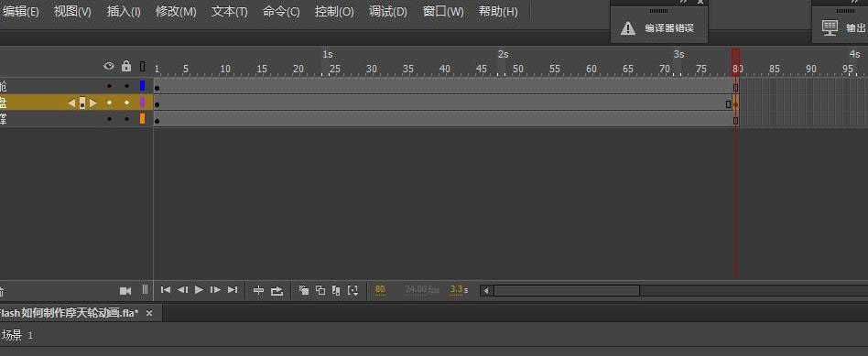
Task: Insert keyframe using the selected layer's keyframe button
Action: (x=82, y=103)
